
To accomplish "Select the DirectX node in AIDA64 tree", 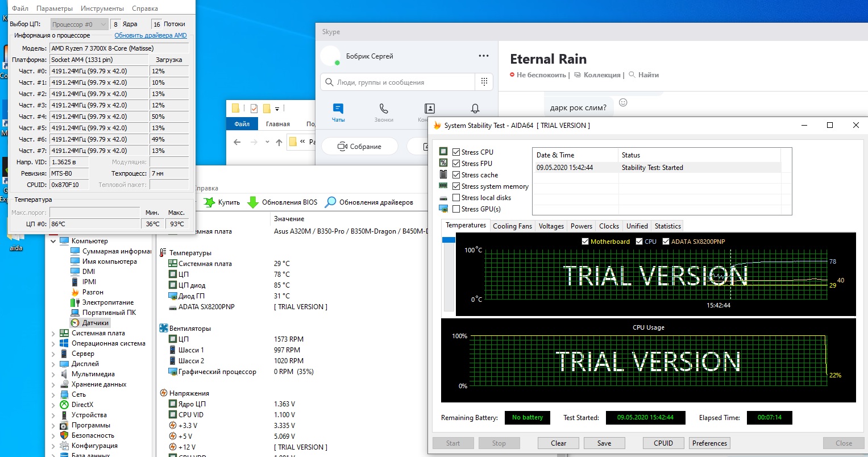I will click(77, 405).
